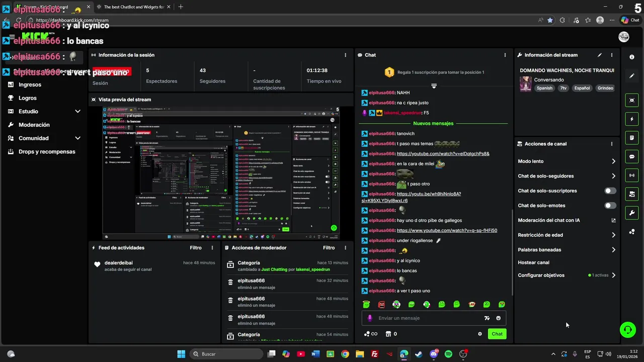Open Filtro in Acciones de moderador
644x362 pixels.
329,248
